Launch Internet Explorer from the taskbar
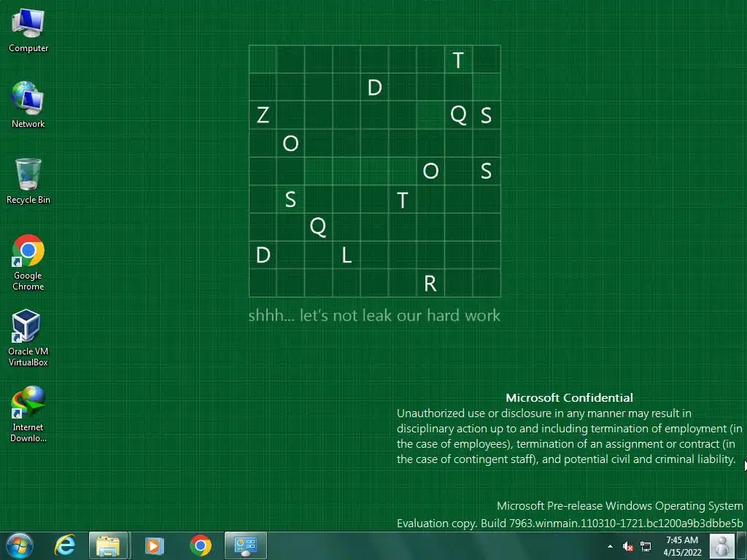The height and width of the screenshot is (560, 747). (65, 545)
